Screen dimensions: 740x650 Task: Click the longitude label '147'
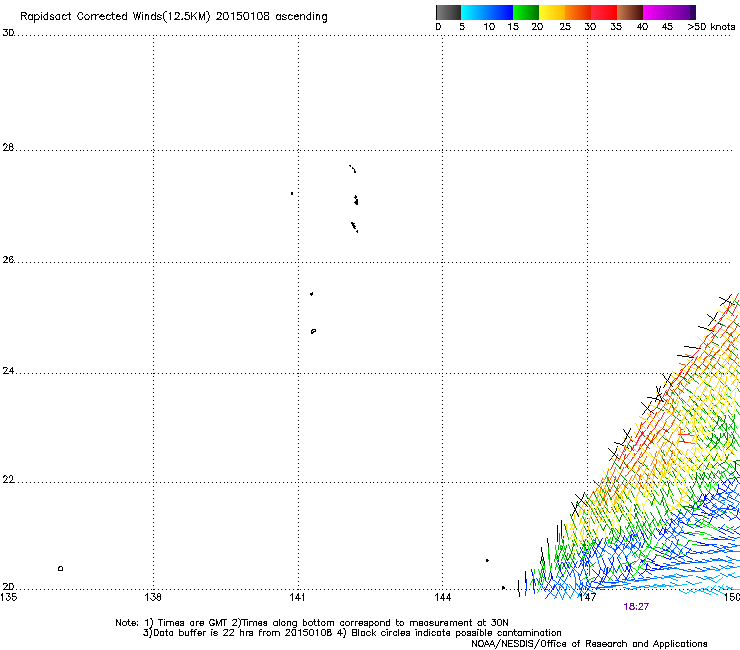(x=587, y=597)
